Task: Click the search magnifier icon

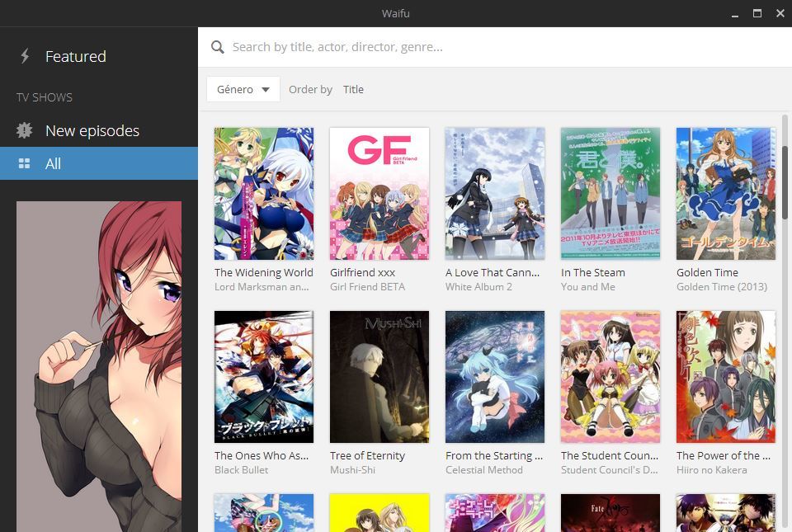Action: pyautogui.click(x=218, y=47)
